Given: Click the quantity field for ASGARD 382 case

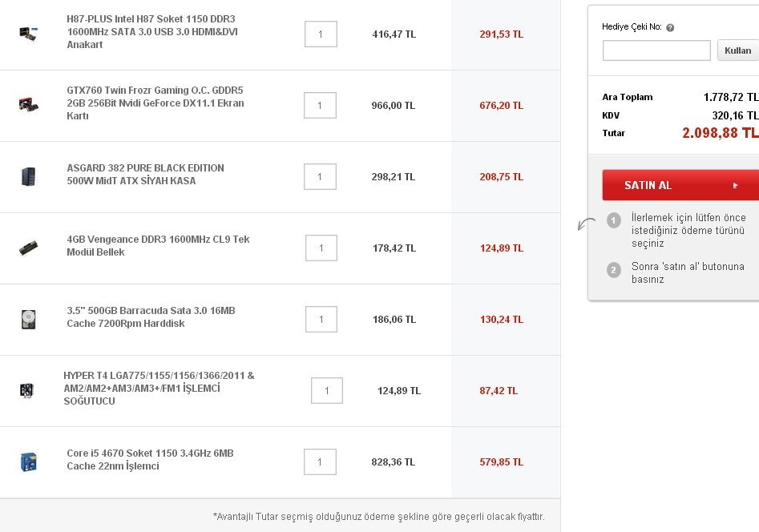Looking at the screenshot, I should click(x=320, y=177).
